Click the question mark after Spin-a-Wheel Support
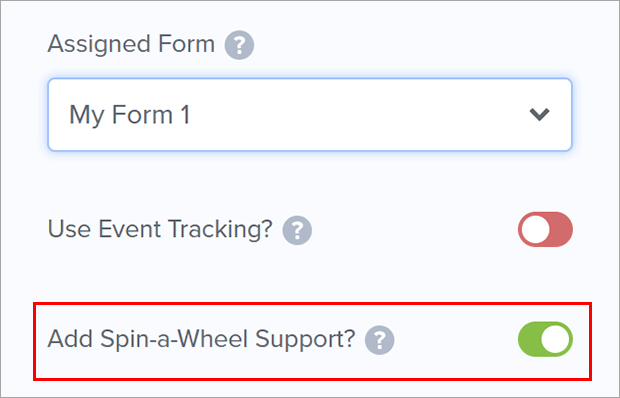Screen dimensions: 620x398 [379, 340]
